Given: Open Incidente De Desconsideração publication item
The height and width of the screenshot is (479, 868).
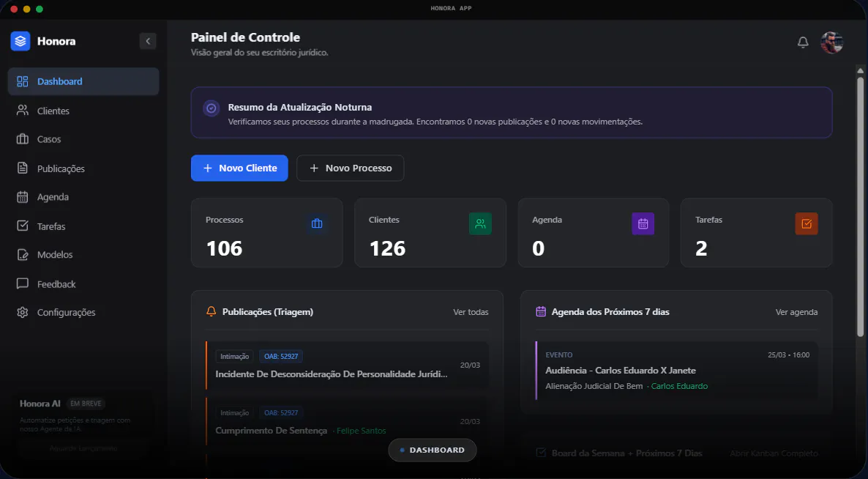Looking at the screenshot, I should [x=347, y=365].
